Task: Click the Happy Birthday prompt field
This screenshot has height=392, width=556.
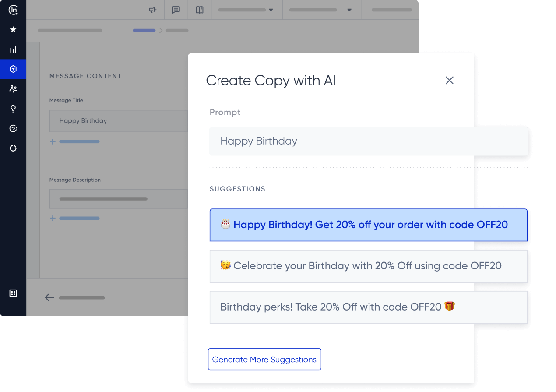Action: pos(368,141)
